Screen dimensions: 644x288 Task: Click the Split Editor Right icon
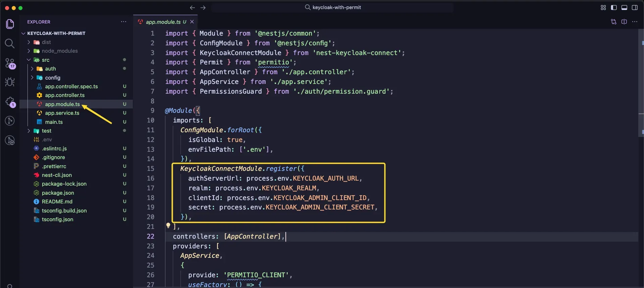[x=624, y=22]
